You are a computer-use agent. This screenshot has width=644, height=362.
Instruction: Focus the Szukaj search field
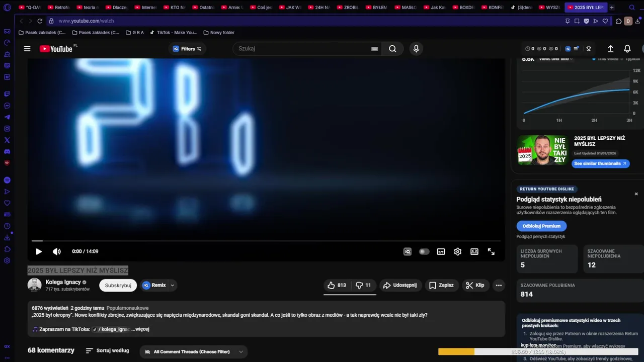pyautogui.click(x=302, y=49)
